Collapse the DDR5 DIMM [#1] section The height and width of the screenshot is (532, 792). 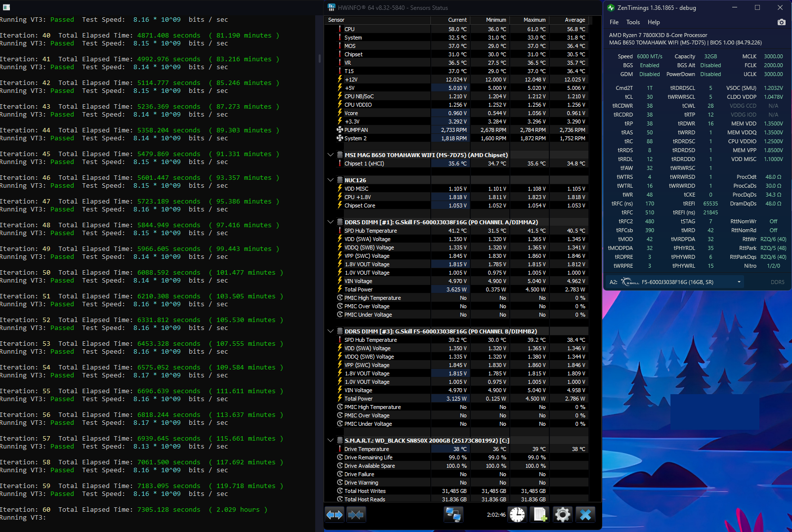click(x=331, y=222)
